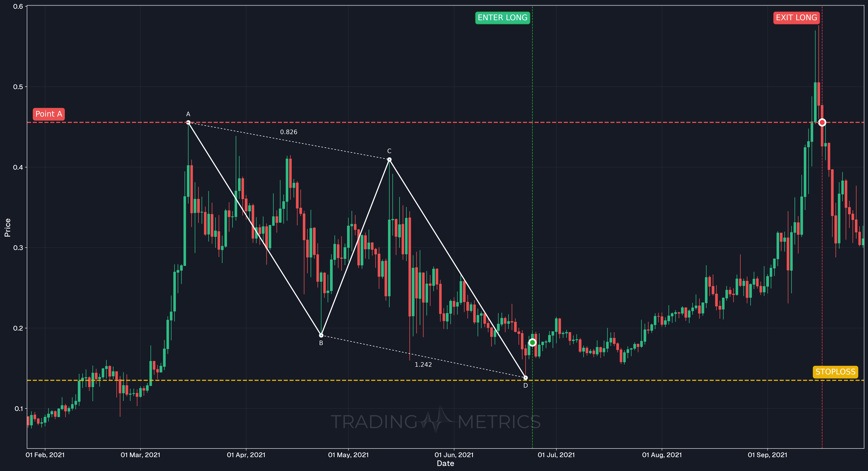This screenshot has width=868, height=471.
Task: Click the 01 Apr, 2021 date tick
Action: 246,455
